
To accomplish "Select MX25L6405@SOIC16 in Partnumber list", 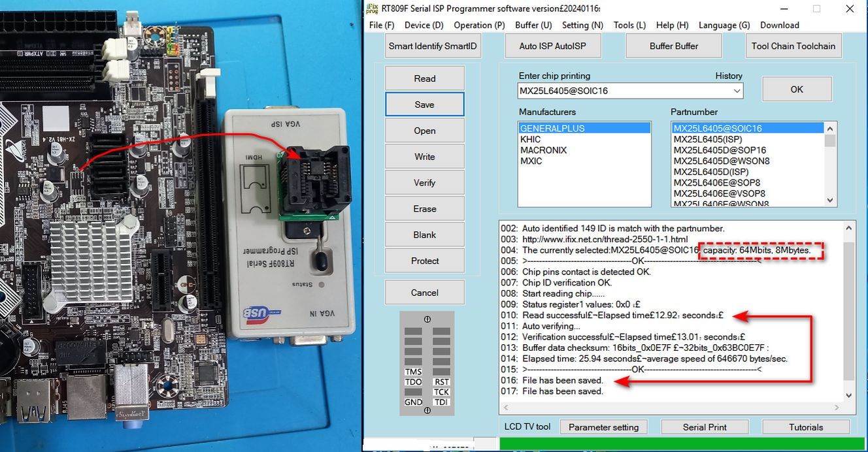I will click(748, 128).
